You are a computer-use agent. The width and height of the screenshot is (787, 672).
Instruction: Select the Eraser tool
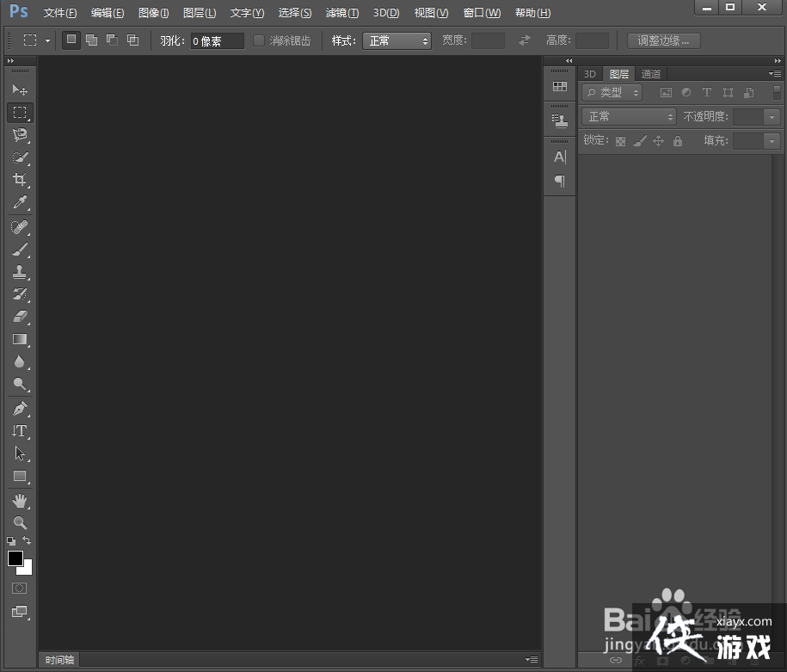coord(20,317)
